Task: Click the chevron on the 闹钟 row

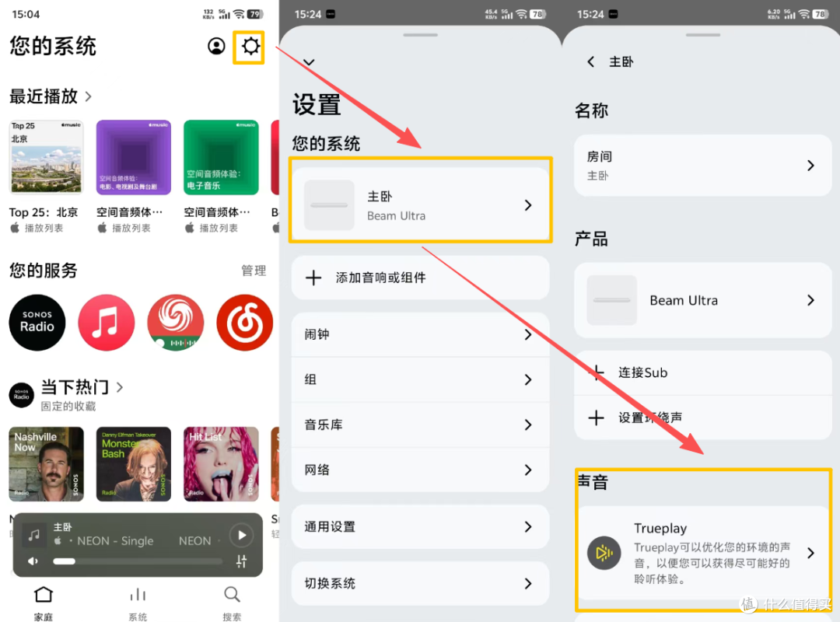Action: (528, 334)
